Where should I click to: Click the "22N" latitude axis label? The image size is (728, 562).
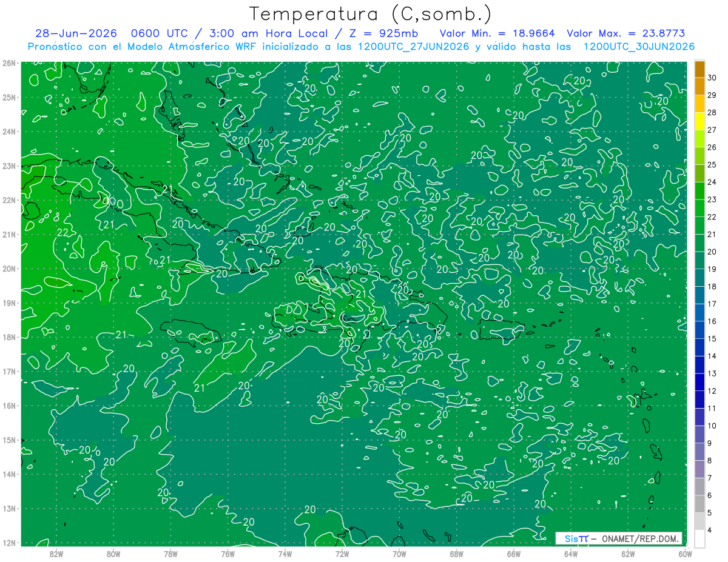pyautogui.click(x=9, y=200)
